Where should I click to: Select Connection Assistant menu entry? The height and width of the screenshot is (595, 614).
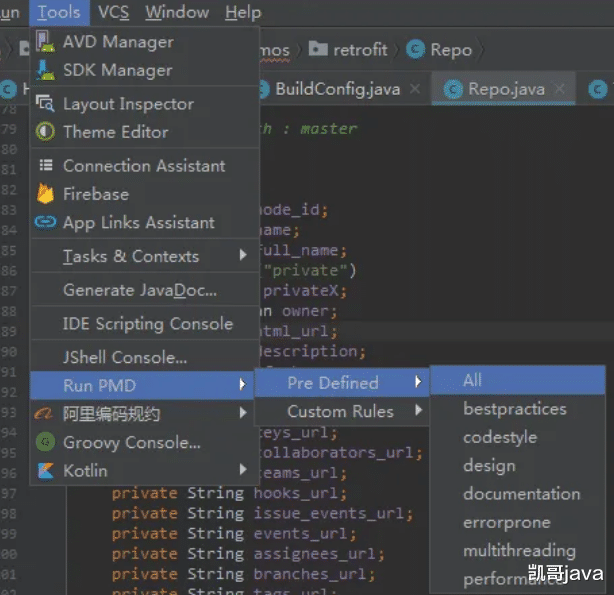(144, 166)
